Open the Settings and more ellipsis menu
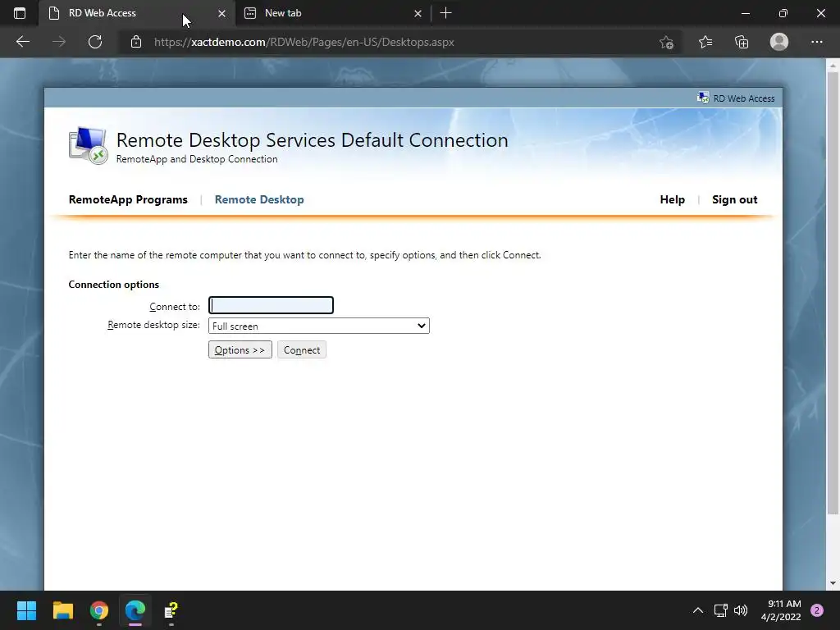The image size is (840, 630). [816, 42]
